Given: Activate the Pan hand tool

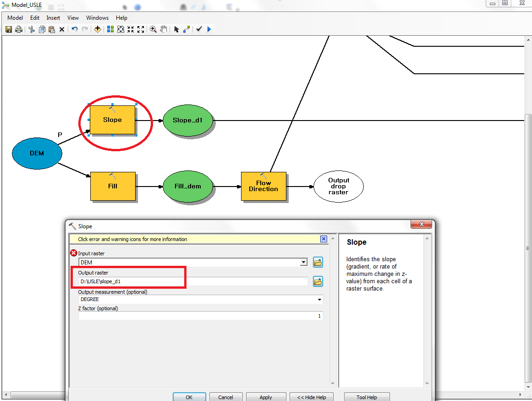Looking at the screenshot, I should pyautogui.click(x=164, y=29).
